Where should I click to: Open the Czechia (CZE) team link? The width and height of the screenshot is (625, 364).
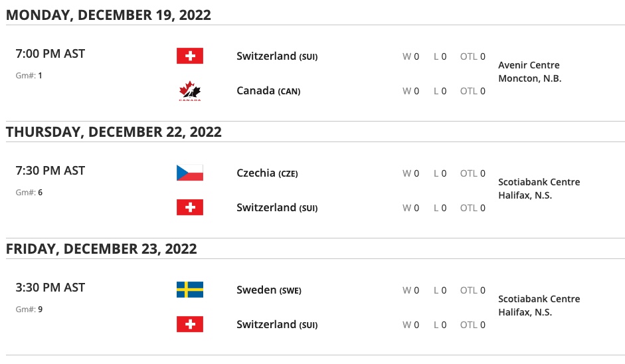pos(267,173)
